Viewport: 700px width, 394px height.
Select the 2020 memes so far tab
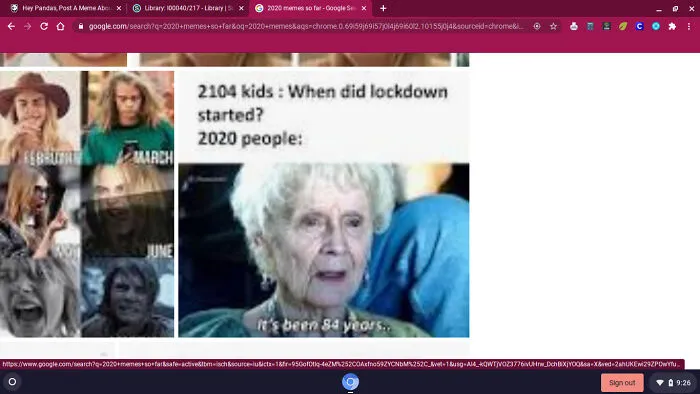pyautogui.click(x=311, y=8)
